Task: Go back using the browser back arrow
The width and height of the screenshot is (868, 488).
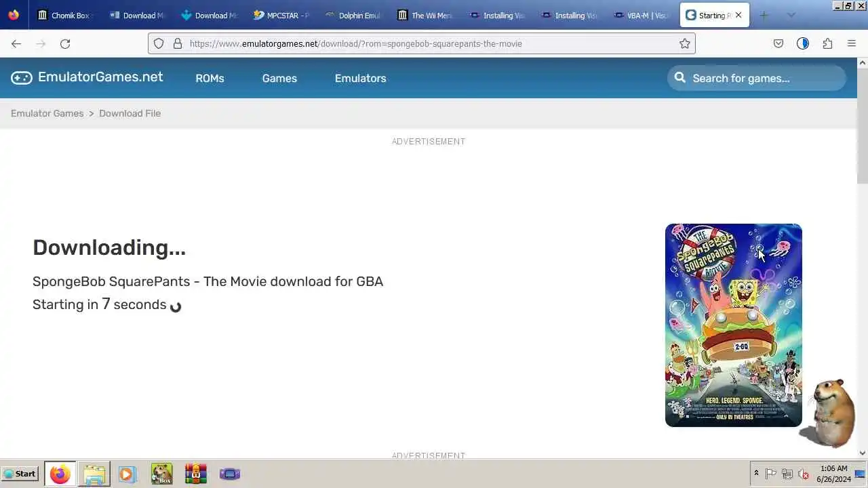Action: coord(16,43)
